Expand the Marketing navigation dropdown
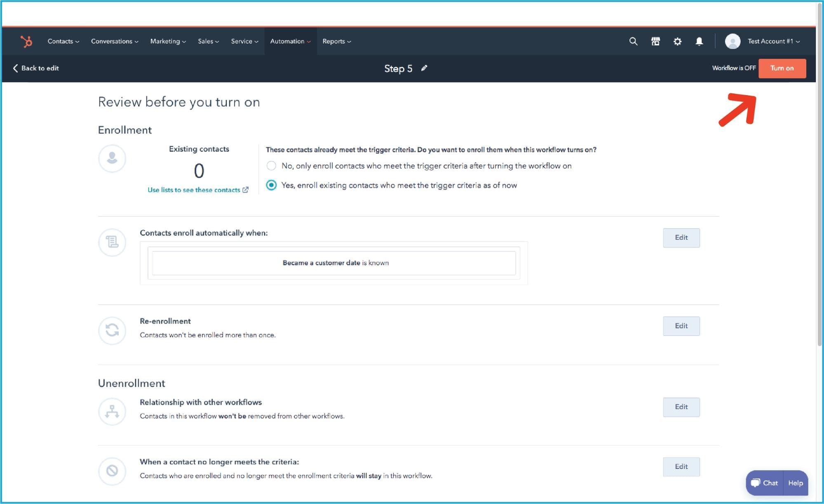The image size is (824, 504). (168, 41)
